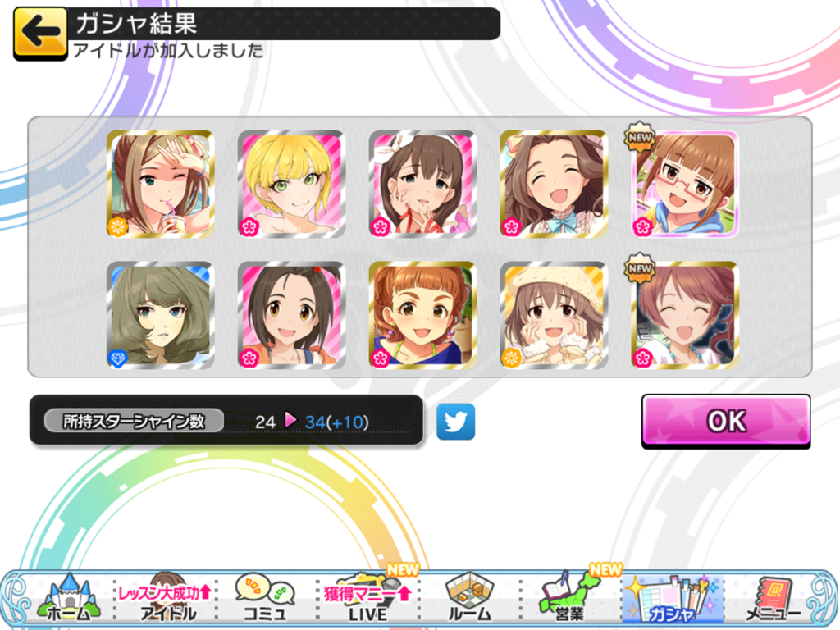Image resolution: width=840 pixels, height=630 pixels.
Task: Select the highlighted ガシャ tab
Action: click(673, 599)
